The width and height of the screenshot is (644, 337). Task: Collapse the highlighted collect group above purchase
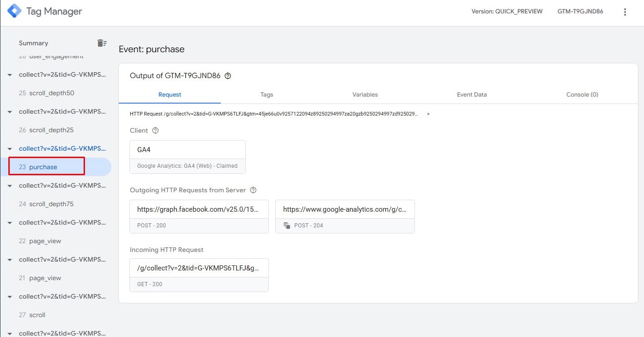10,149
